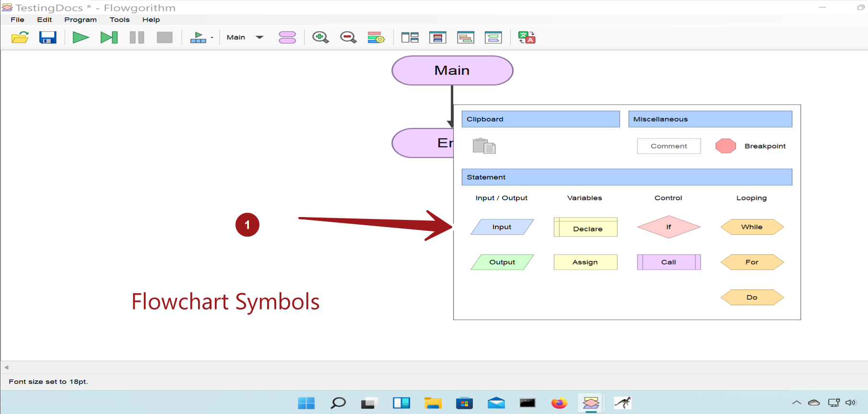The image size is (868, 414).
Task: Click the Step button in toolbar
Action: point(109,37)
